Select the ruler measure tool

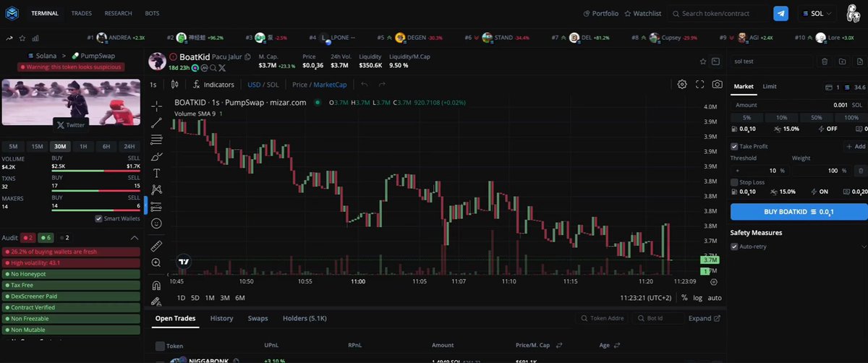(156, 246)
